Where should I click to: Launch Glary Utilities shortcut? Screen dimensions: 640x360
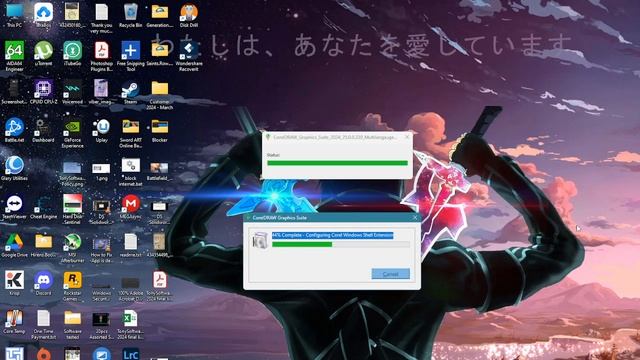[x=14, y=168]
